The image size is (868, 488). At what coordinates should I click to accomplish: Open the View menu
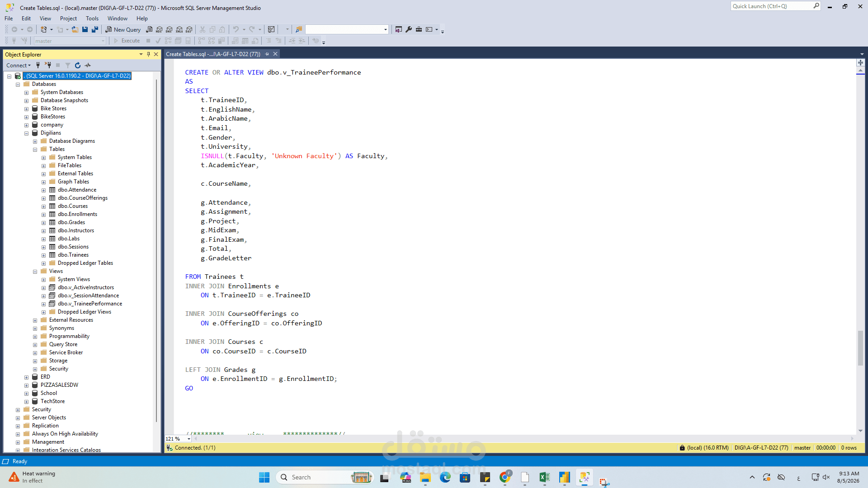click(45, 19)
